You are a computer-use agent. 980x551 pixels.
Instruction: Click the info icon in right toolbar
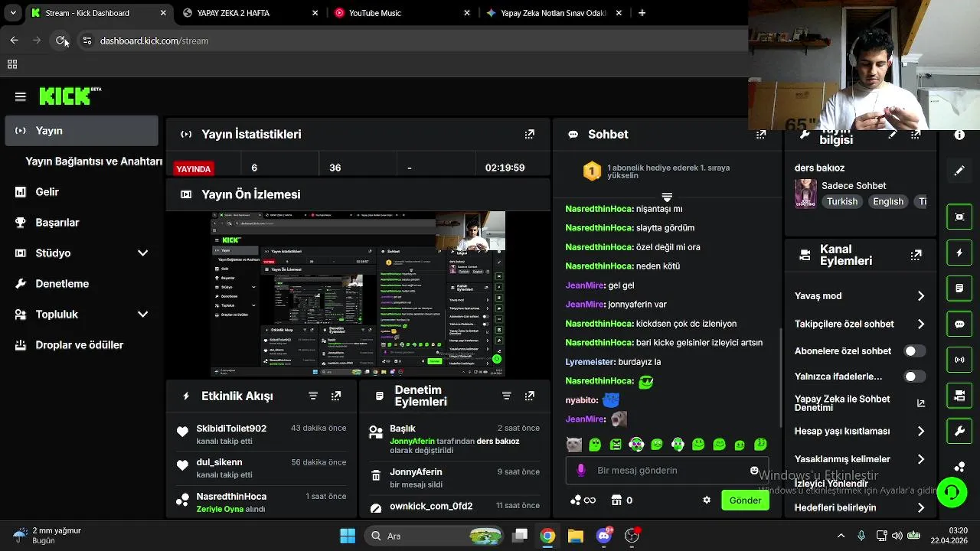click(x=959, y=135)
